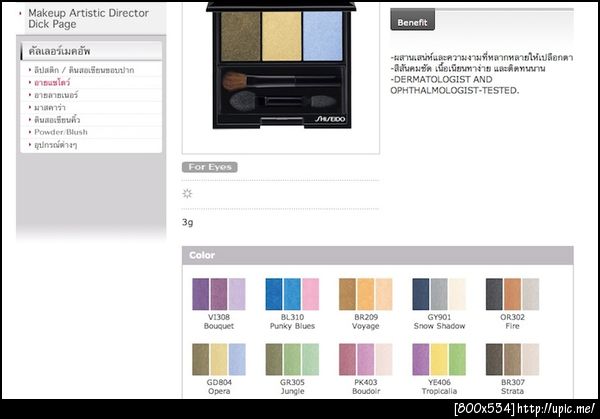This screenshot has width=600, height=419.
Task: Choose the YE406 Tropicalia color swatch
Action: (x=439, y=359)
